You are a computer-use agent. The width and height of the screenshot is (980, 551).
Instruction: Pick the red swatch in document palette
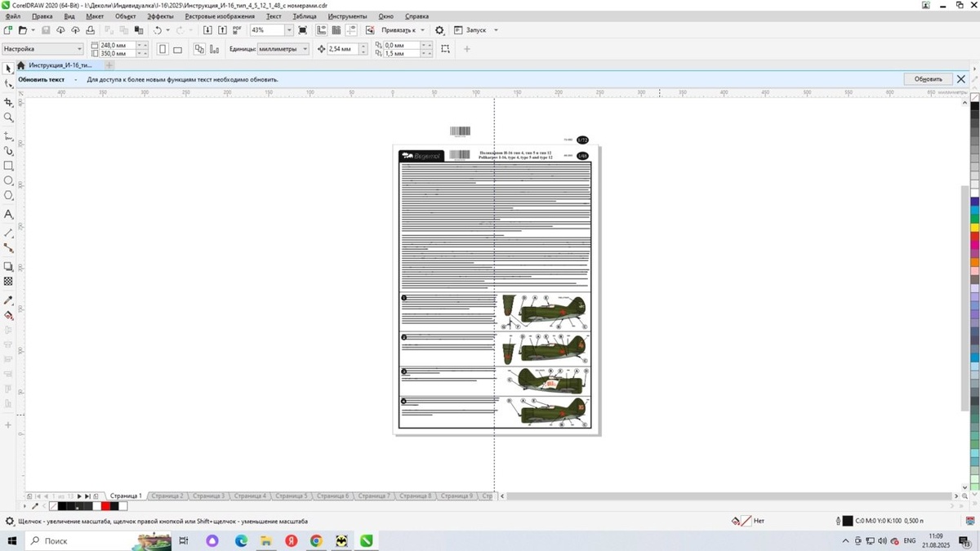(x=105, y=506)
